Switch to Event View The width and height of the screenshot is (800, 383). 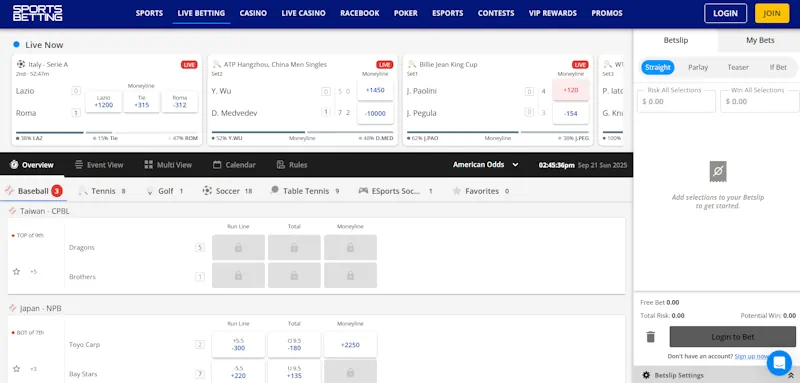[x=99, y=165]
